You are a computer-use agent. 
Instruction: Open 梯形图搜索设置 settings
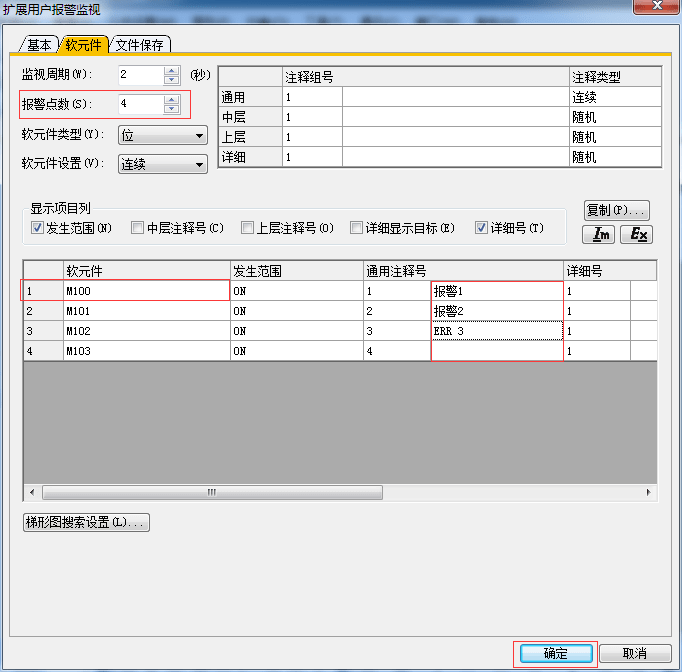[x=86, y=522]
